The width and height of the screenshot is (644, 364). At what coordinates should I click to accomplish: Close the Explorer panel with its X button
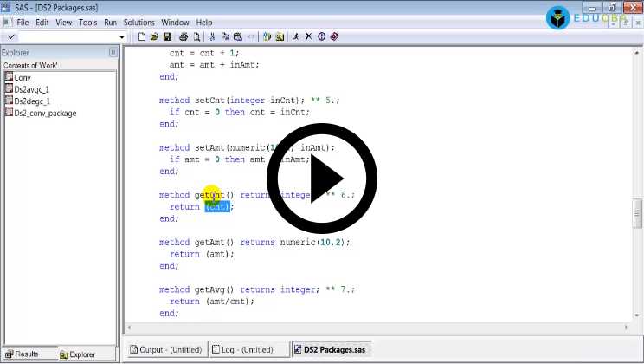pos(113,53)
